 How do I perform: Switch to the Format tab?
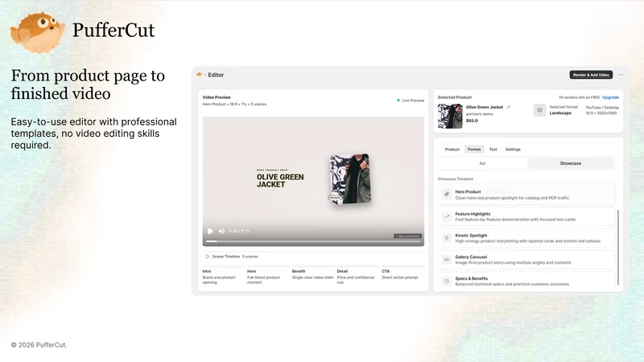point(474,150)
